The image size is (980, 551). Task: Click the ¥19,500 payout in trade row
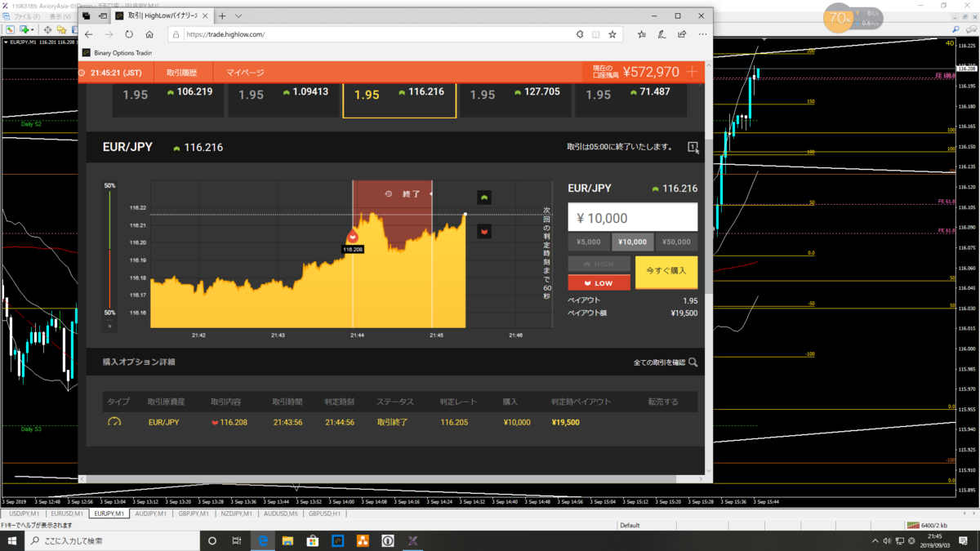point(565,422)
